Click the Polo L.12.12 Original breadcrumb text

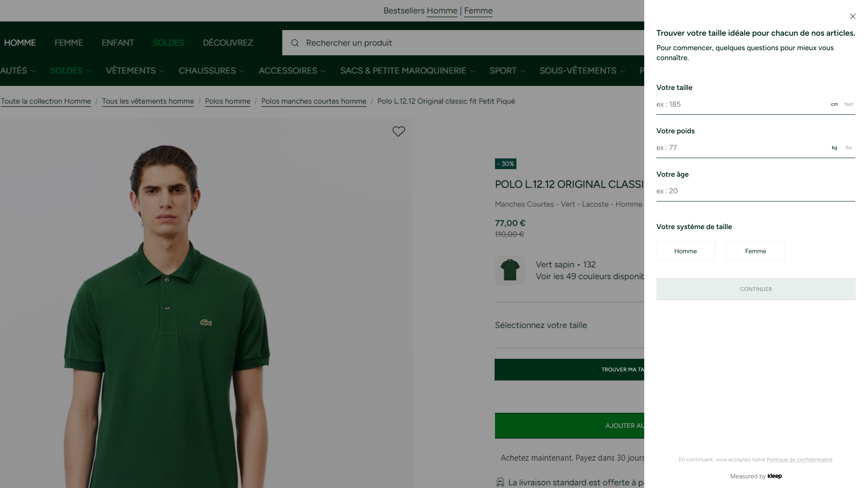(446, 101)
